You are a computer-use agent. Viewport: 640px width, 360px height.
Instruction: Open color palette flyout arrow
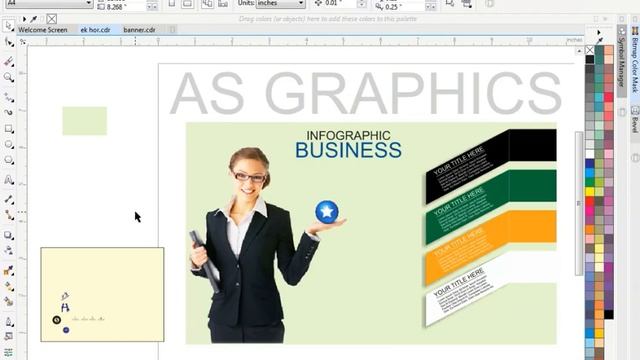click(599, 32)
